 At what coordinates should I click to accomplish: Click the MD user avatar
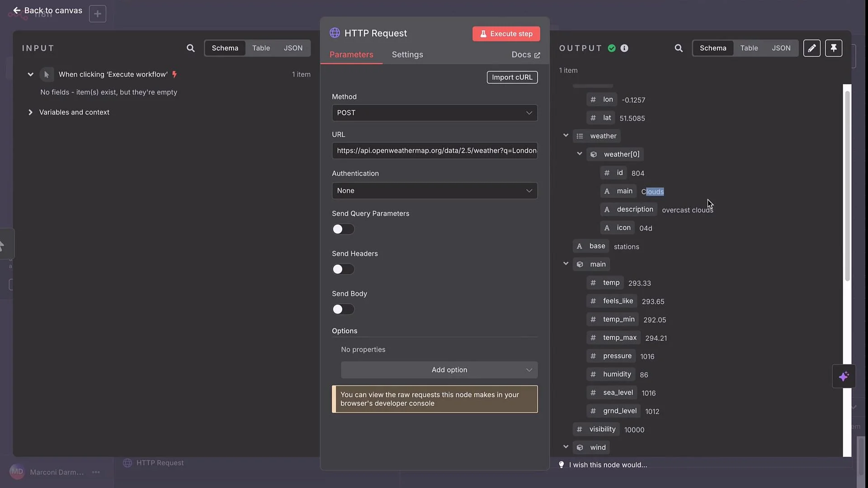(x=17, y=472)
